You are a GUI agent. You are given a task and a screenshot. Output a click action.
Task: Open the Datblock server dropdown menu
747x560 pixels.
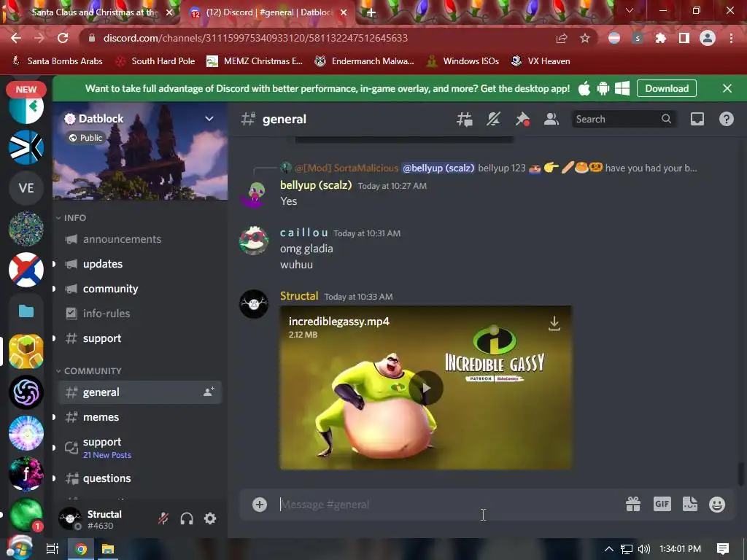(x=209, y=119)
